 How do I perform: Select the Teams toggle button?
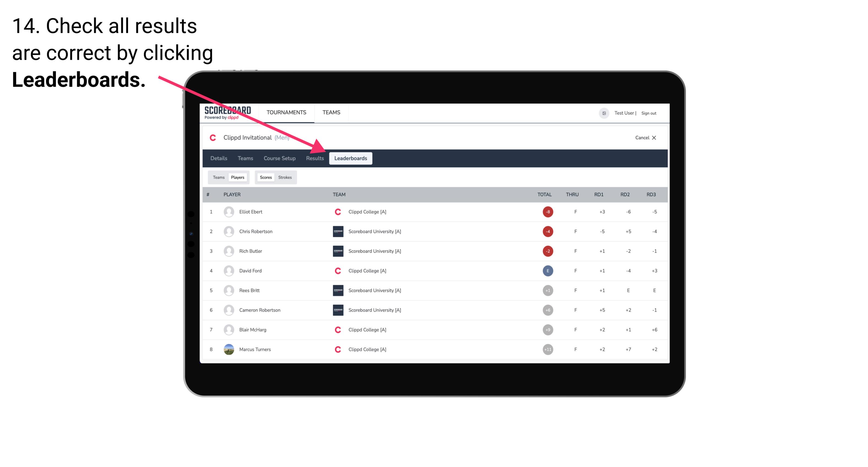(218, 177)
